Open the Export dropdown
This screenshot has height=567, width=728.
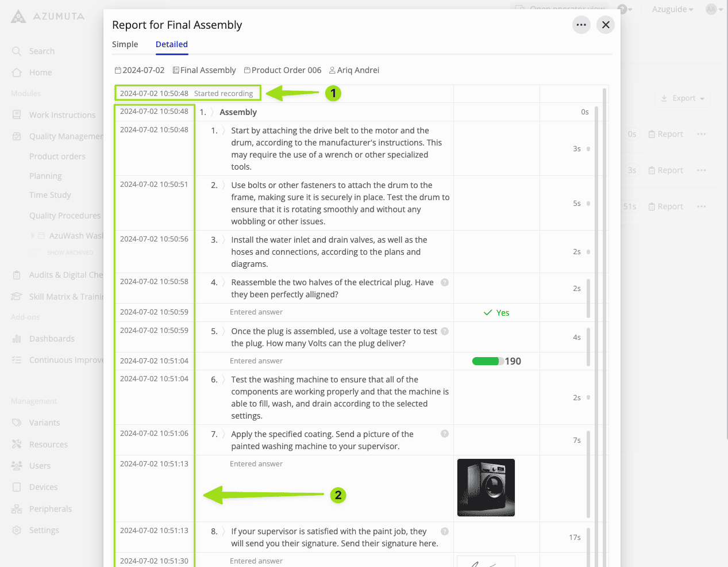coord(682,98)
